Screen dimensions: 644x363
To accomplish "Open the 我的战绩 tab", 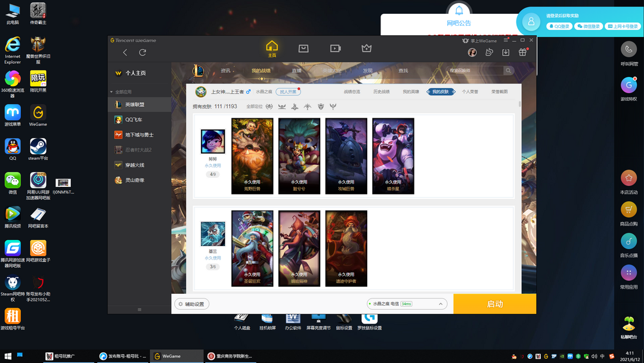I will coord(261,70).
